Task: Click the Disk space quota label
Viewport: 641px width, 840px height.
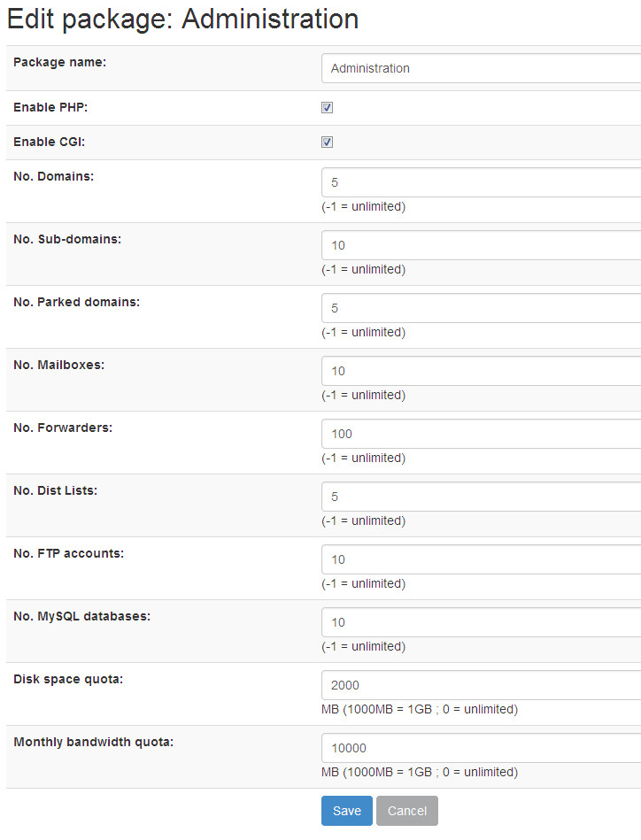Action: (x=68, y=679)
